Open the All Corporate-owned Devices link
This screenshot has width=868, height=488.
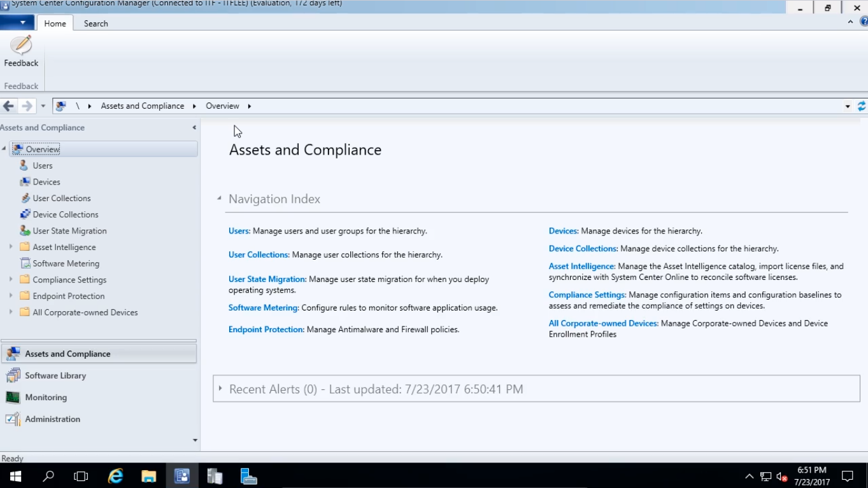pos(602,323)
